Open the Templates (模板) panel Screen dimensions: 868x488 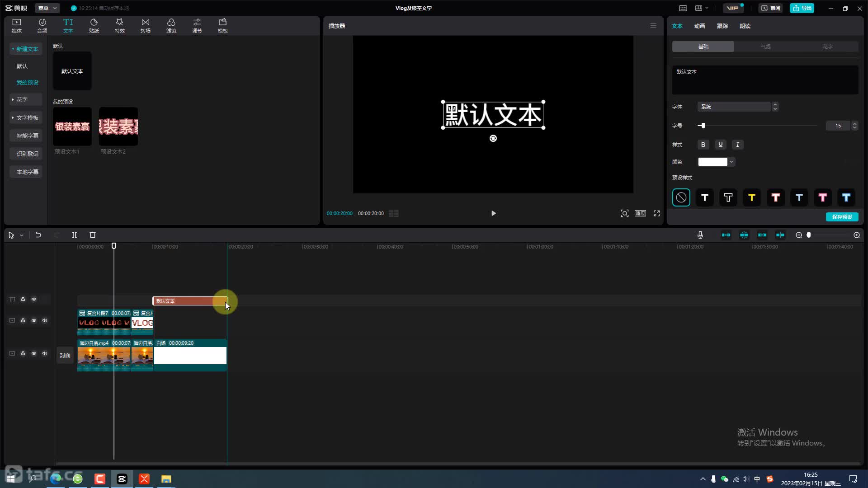(222, 26)
